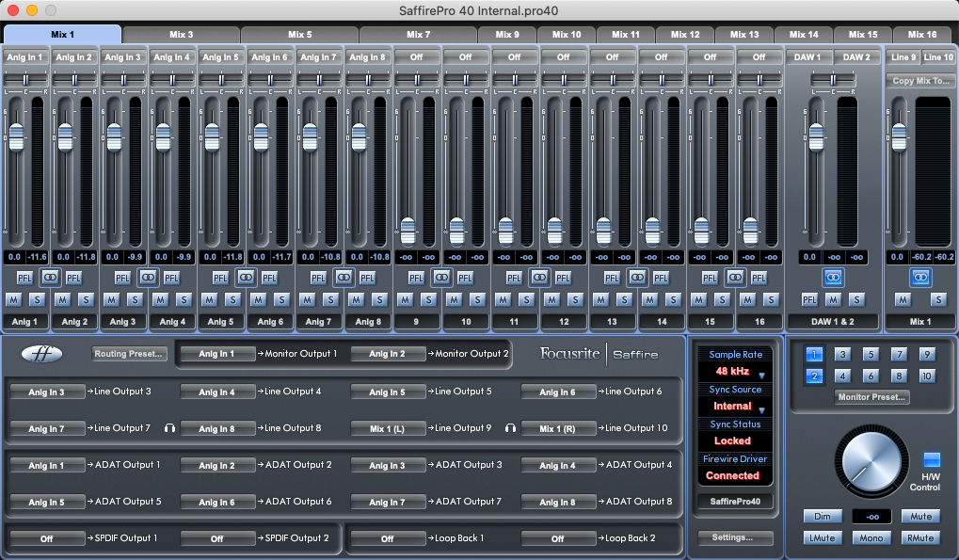Toggle the Mono monitor button

pyautogui.click(x=871, y=538)
